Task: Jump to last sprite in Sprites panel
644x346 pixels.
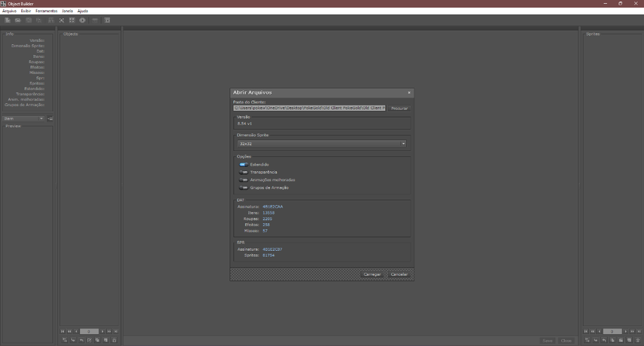Action: point(638,331)
